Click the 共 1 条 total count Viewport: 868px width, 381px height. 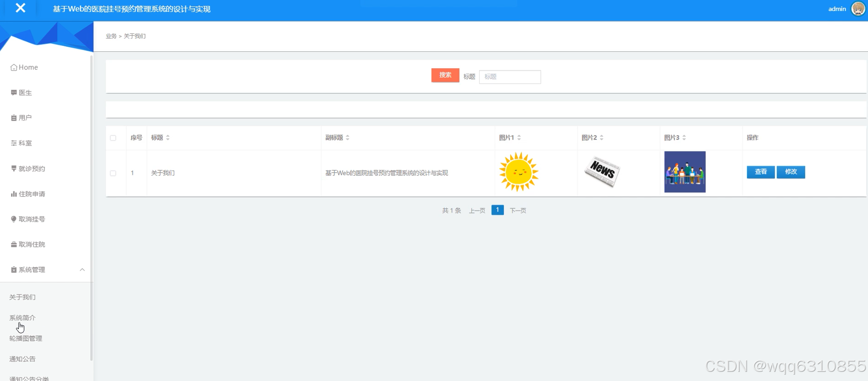pyautogui.click(x=451, y=211)
